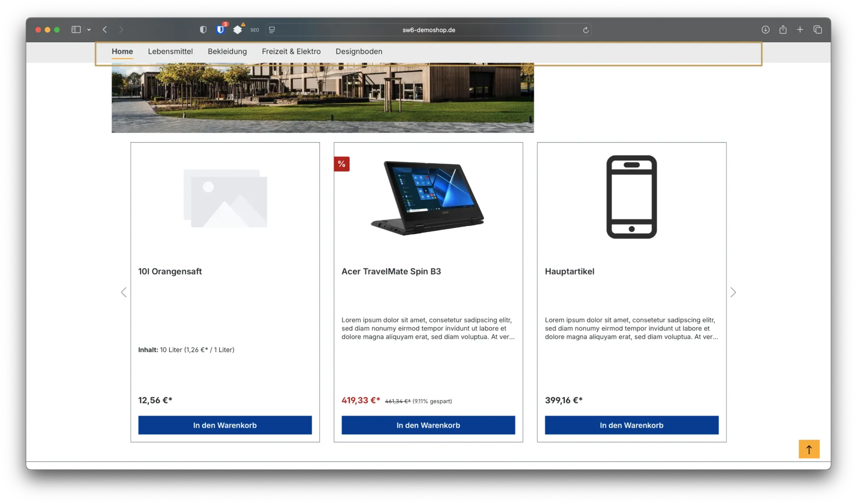This screenshot has height=504, width=857.
Task: Show the tab overview icon
Action: [x=818, y=30]
